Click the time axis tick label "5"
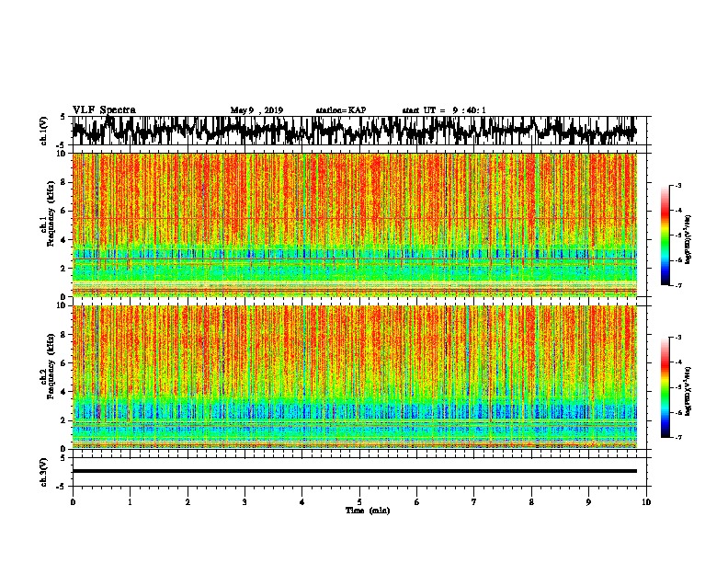 coord(359,502)
